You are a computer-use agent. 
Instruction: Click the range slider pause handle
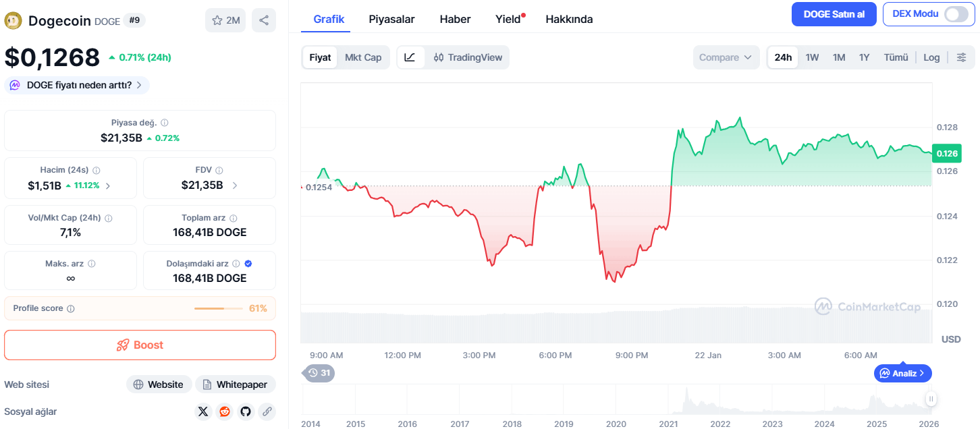coord(931,399)
